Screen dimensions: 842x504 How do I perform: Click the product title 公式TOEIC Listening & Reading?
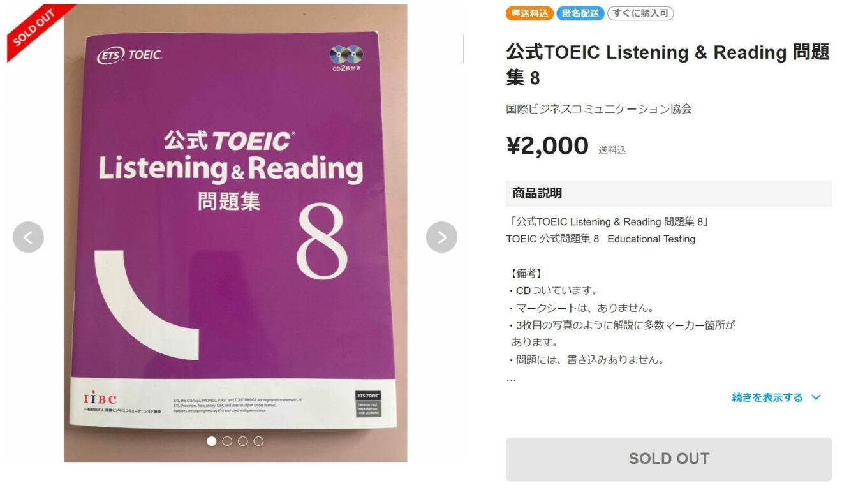pyautogui.click(x=668, y=65)
